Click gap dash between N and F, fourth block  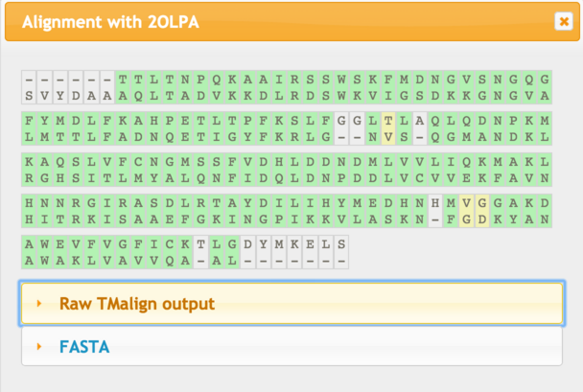[435, 219]
